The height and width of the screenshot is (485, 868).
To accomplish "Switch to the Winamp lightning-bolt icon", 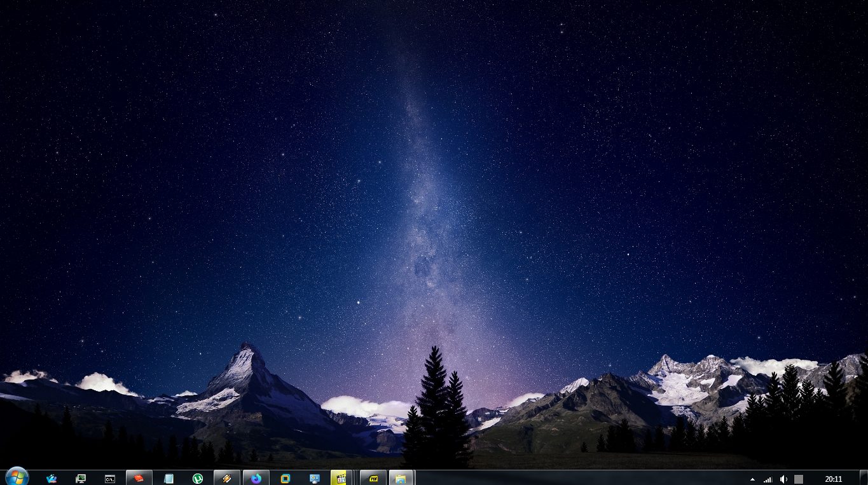I will tap(227, 479).
